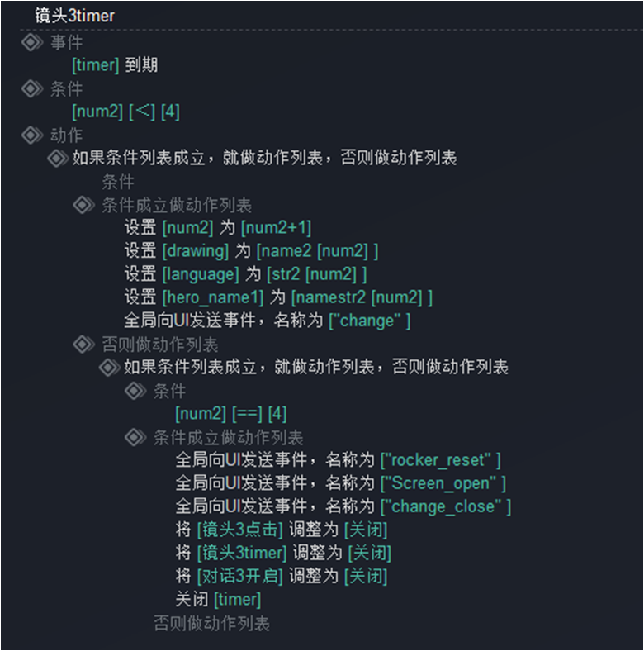Screen dimensions: 644x651
Task: Click diamond icon beside nested 条件 node
Action: 135,391
